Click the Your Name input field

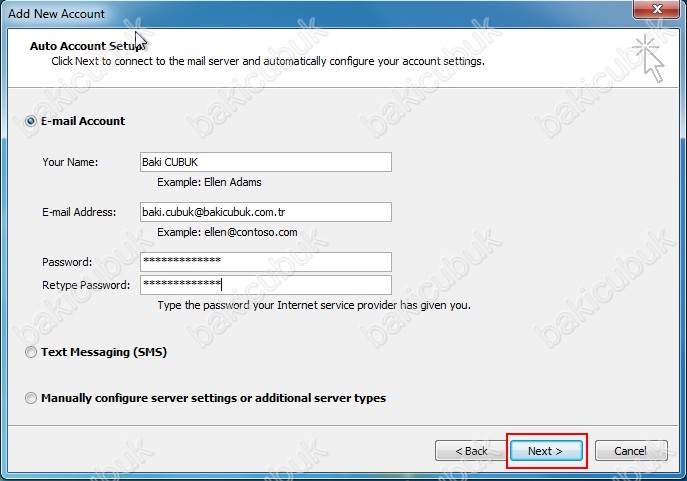click(x=266, y=162)
